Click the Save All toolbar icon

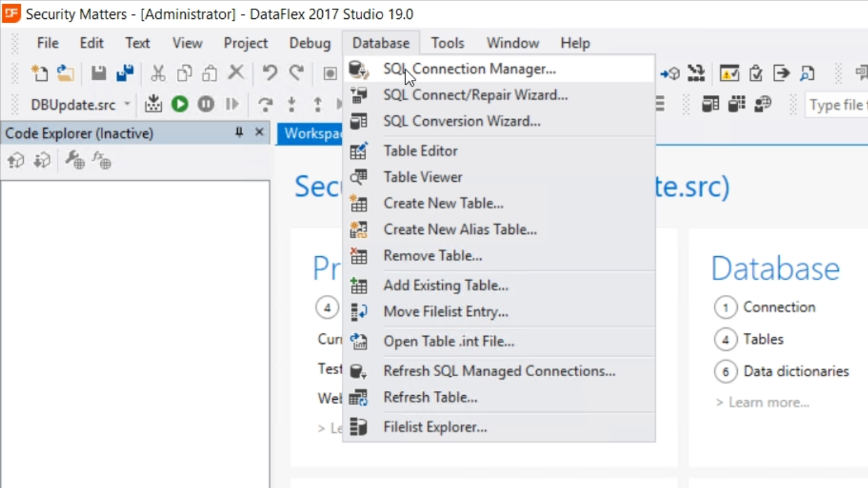click(x=125, y=73)
